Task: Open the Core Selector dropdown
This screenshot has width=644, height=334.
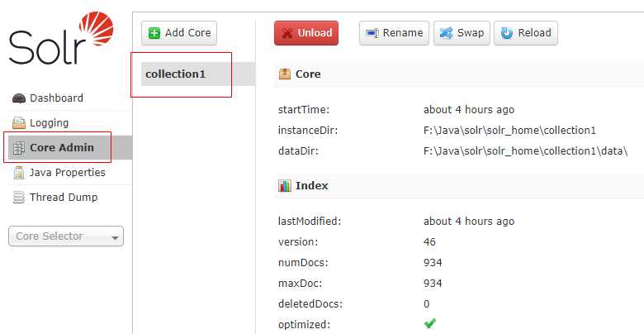Action: pyautogui.click(x=66, y=236)
